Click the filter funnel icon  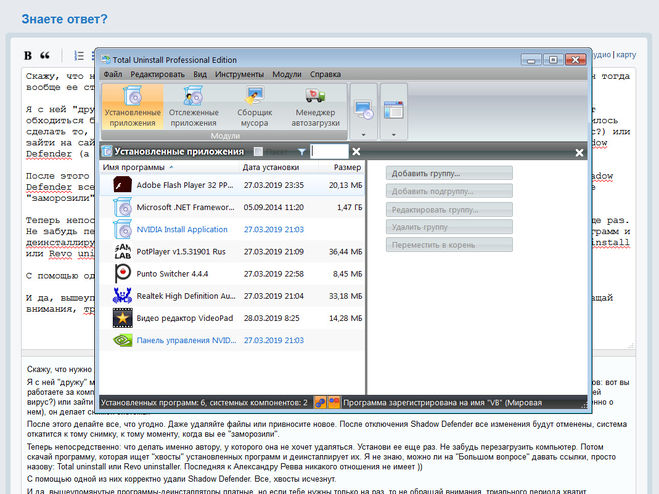pos(301,151)
